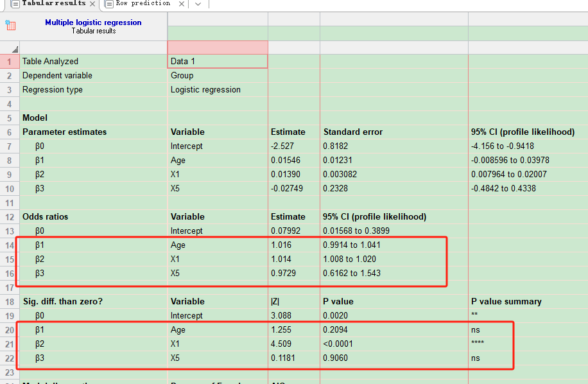The image size is (588, 384).
Task: Select the Data 1 cell
Action: [218, 62]
